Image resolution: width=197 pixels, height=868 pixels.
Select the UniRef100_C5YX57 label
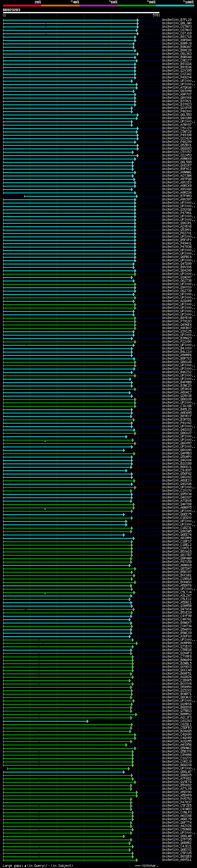click(177, 152)
